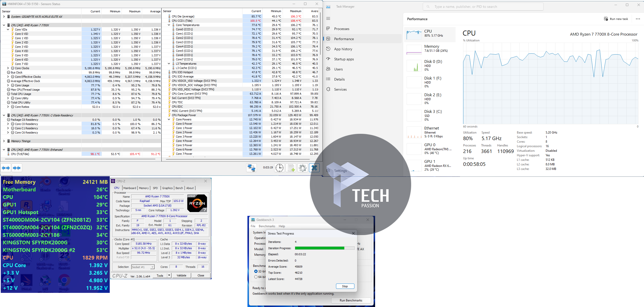Select 32-bit benchmark radio button
The height and width of the screenshot is (307, 644).
click(x=256, y=271)
